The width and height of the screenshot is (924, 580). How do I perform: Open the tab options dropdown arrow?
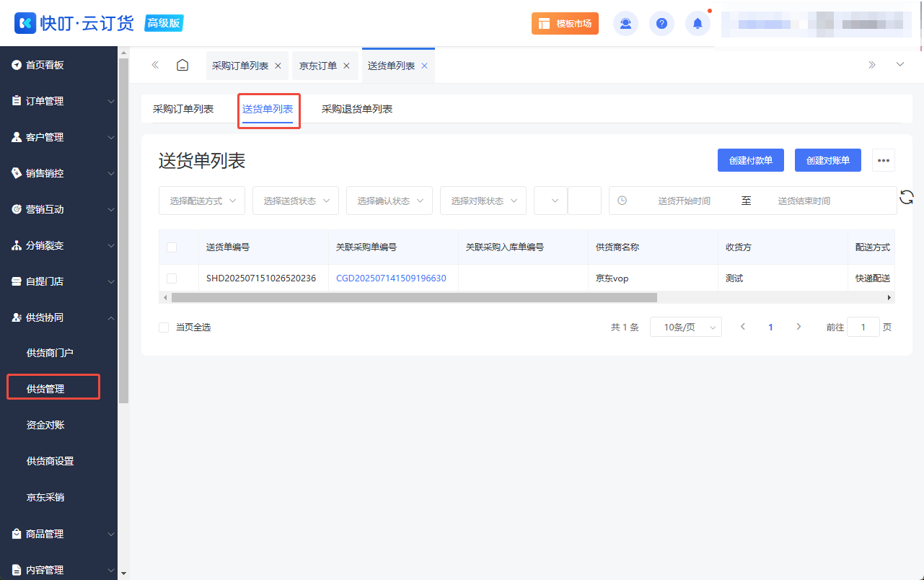pyautogui.click(x=900, y=64)
